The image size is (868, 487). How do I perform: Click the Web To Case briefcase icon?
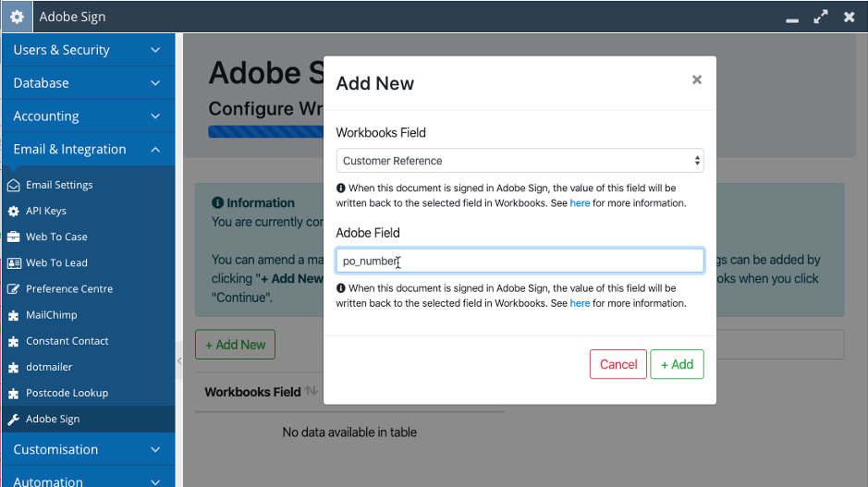point(13,237)
